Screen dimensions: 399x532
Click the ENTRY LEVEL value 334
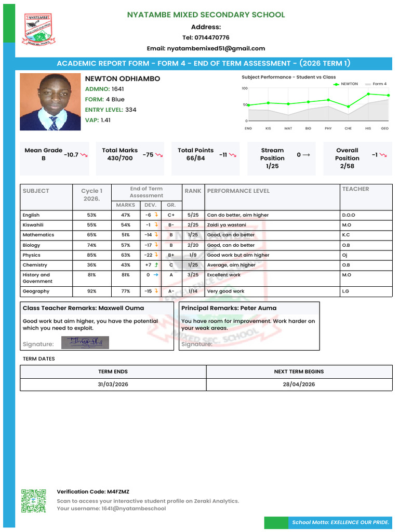click(130, 110)
